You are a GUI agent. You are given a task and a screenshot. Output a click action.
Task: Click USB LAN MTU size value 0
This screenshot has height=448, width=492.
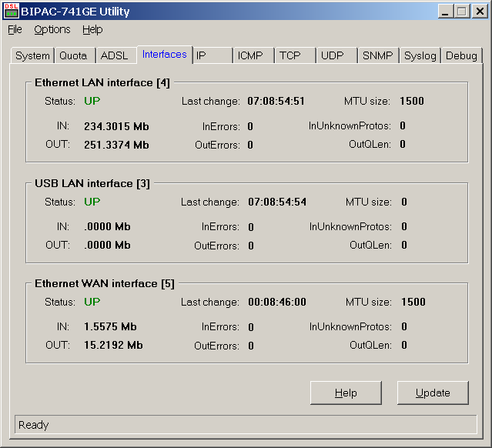[404, 202]
